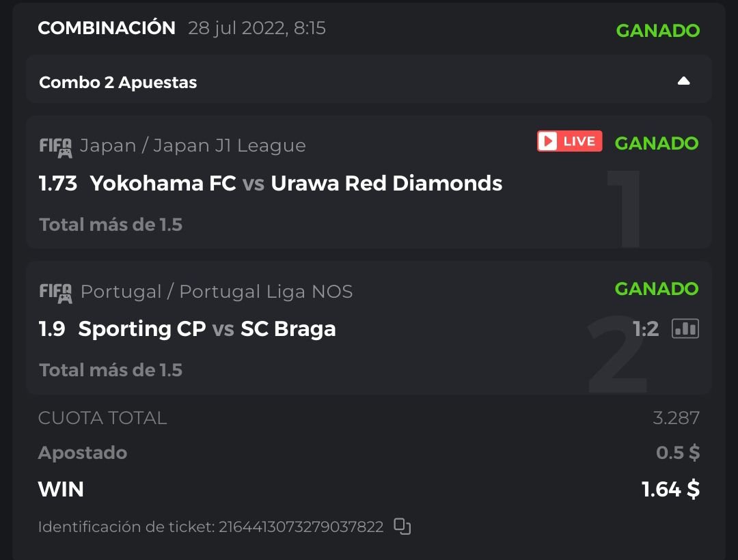Click the top GANADO status of the combination
This screenshot has width=738, height=560.
coord(657,31)
